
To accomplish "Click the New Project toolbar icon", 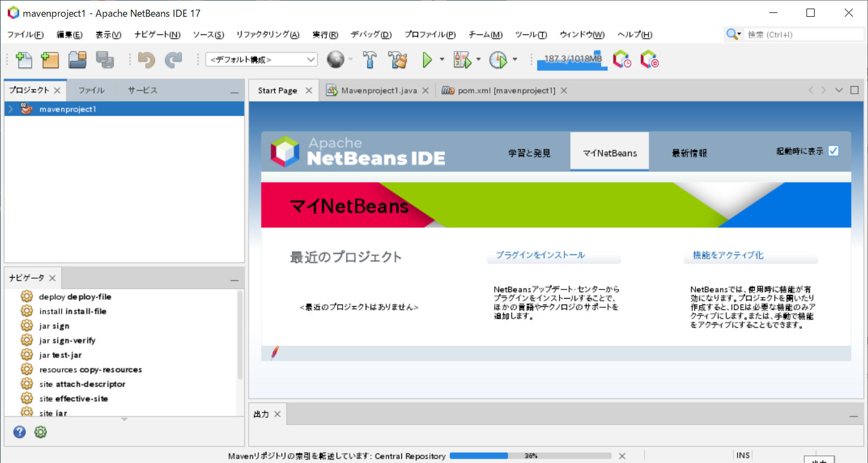I will click(50, 60).
